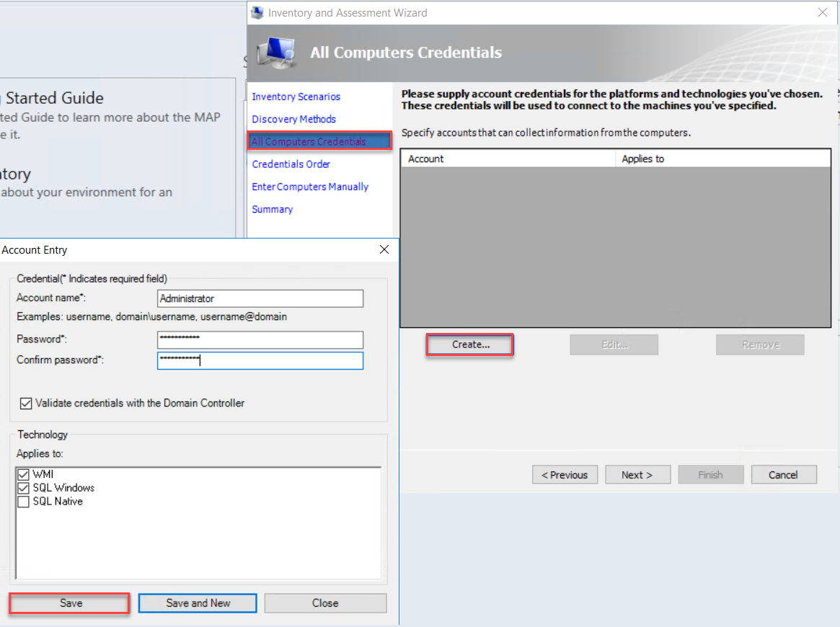The image size is (840, 627).
Task: Click in the Account name field
Action: (260, 298)
